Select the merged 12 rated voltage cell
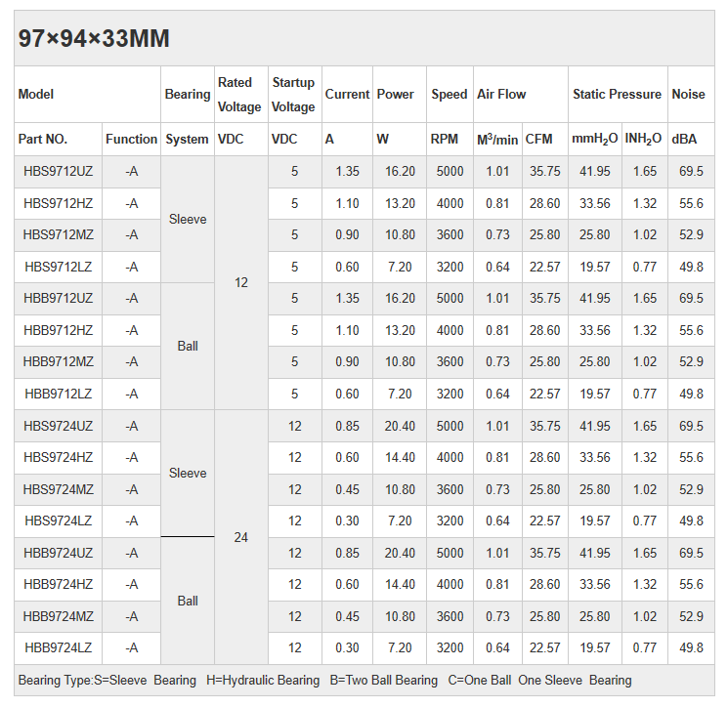The height and width of the screenshot is (708, 728). click(241, 282)
